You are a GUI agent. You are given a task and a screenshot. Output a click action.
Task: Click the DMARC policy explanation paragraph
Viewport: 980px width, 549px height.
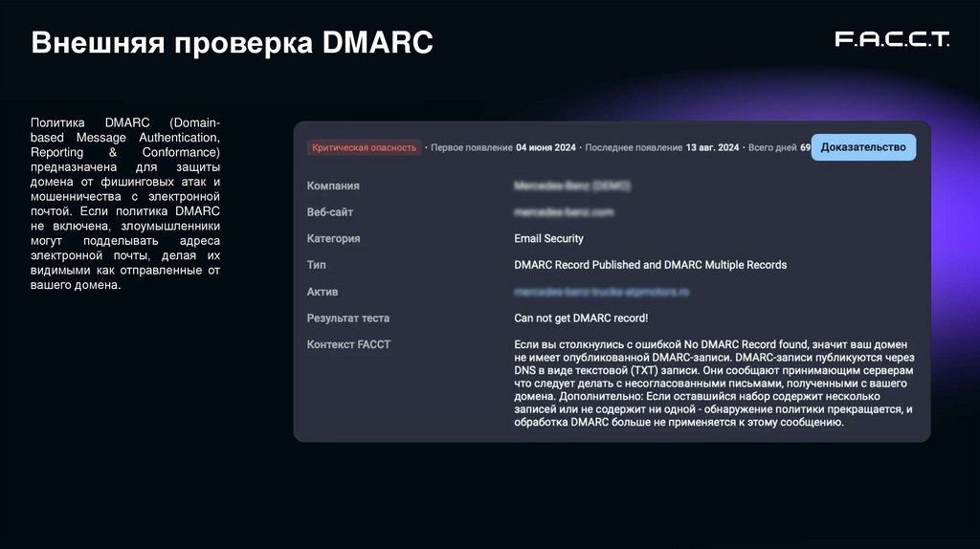click(x=125, y=204)
